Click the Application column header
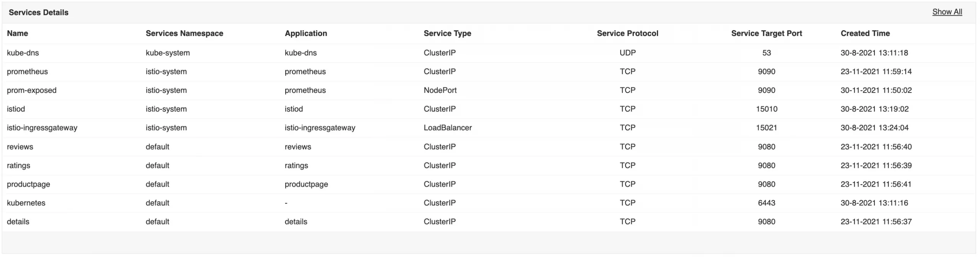The image size is (980, 257). pos(305,33)
